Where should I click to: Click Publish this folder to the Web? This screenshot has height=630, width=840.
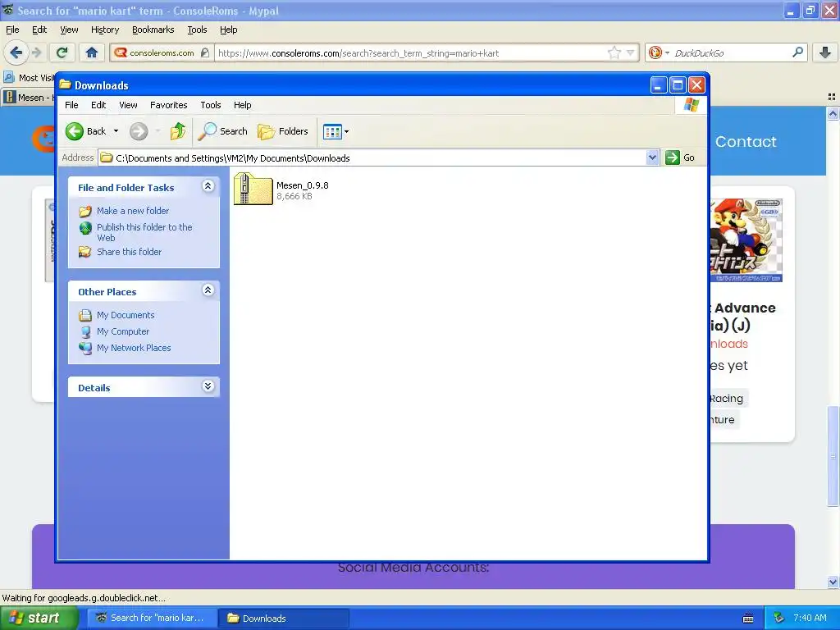click(x=144, y=232)
